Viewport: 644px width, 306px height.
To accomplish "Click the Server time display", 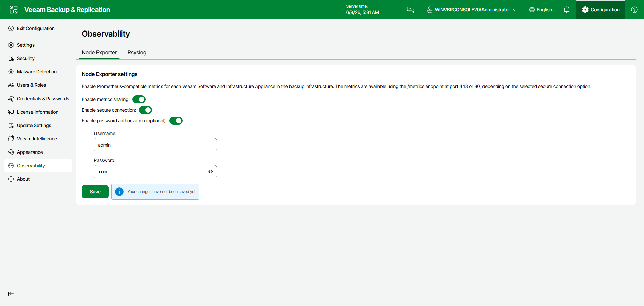I will (363, 10).
